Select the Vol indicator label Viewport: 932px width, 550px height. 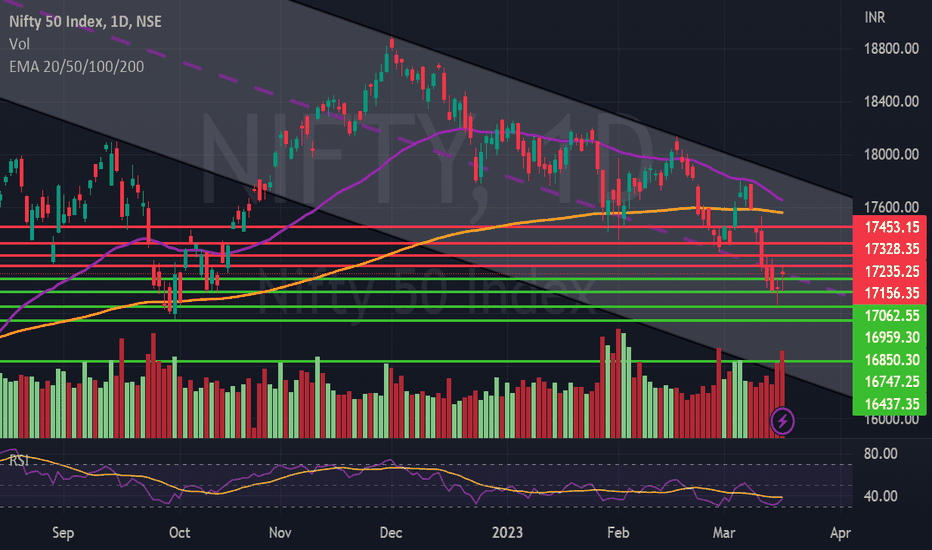click(19, 44)
